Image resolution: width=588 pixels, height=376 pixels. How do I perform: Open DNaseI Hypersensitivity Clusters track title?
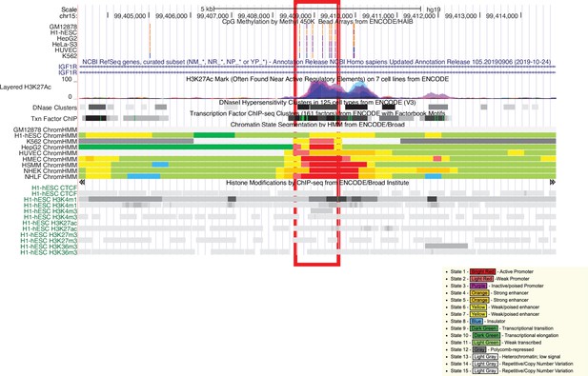(x=317, y=102)
